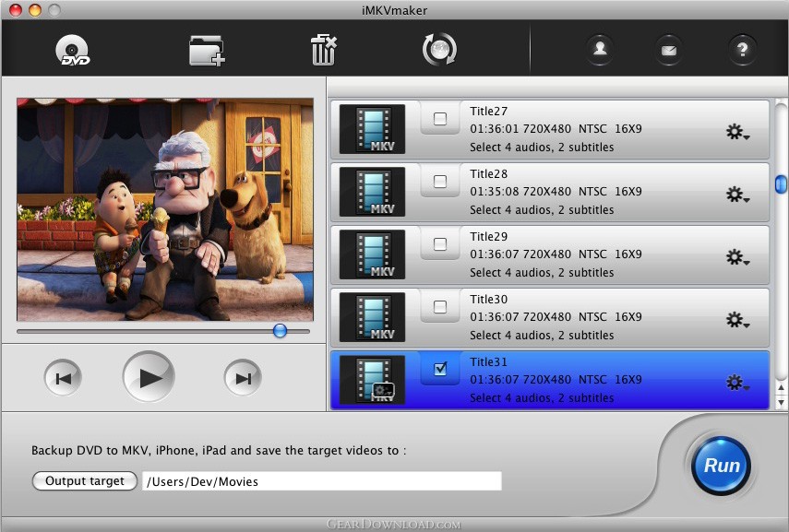This screenshot has height=532, width=789.
Task: Open help with the question mark icon
Action: (741, 51)
